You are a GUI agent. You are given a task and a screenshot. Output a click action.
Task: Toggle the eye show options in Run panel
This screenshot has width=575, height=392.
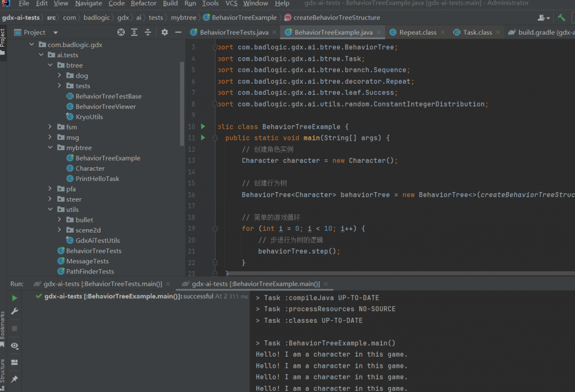click(15, 345)
